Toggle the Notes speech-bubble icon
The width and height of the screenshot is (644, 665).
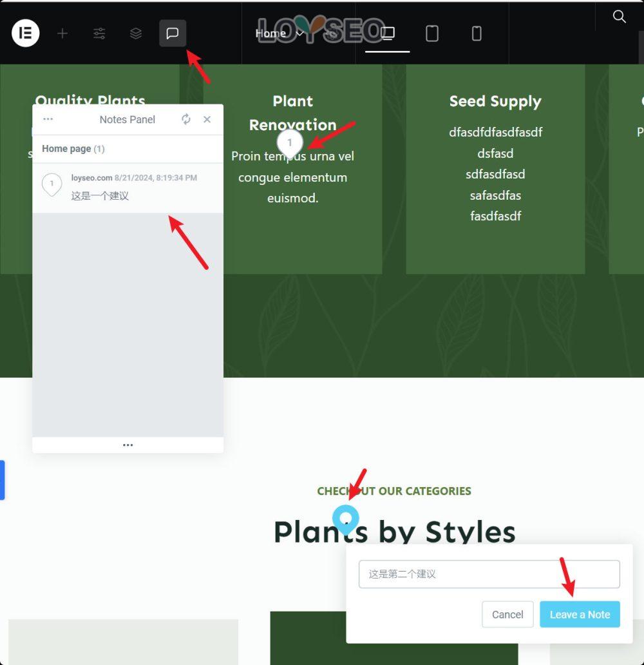[173, 33]
